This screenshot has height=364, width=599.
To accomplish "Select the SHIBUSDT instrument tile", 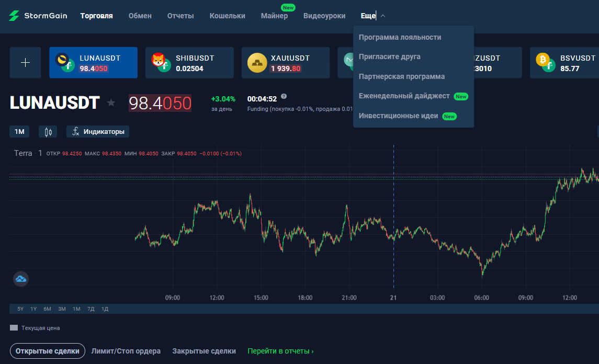I will [189, 63].
